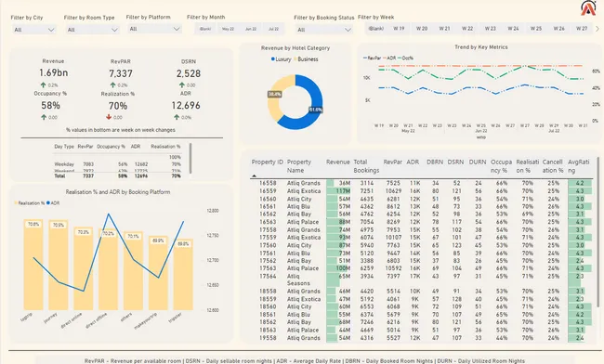This screenshot has width=604, height=364.
Task: Click the 2,528 DSRN KPI value
Action: [x=189, y=73]
